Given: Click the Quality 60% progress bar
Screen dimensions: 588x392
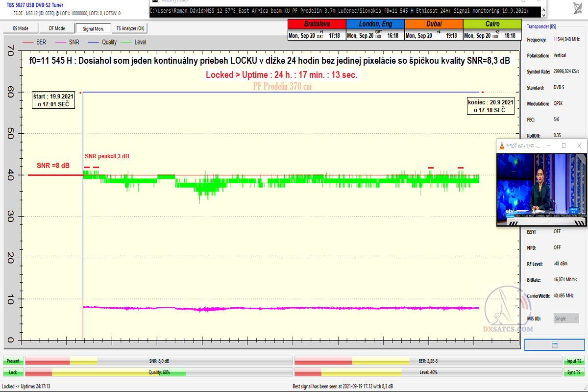Looking at the screenshot, I should point(159,372).
